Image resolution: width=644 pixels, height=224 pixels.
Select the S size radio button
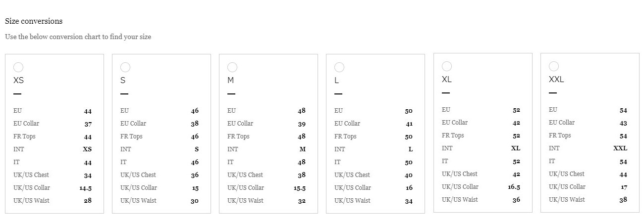(125, 67)
